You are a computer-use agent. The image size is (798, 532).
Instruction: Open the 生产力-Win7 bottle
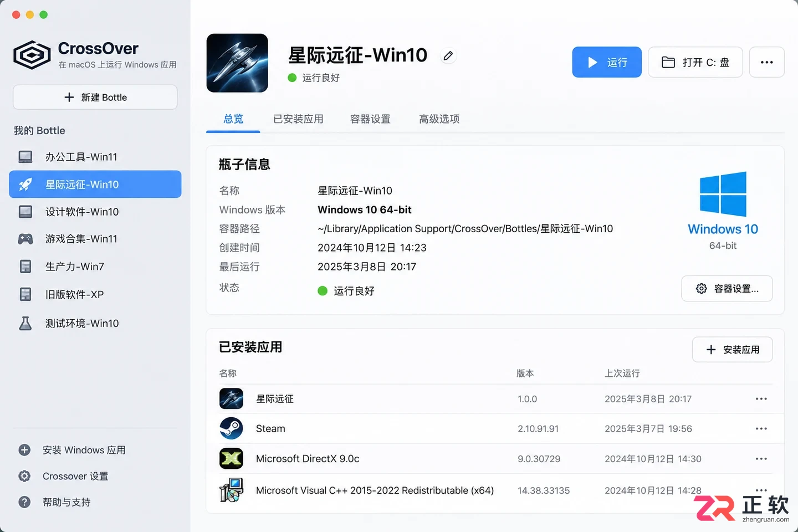tap(95, 267)
